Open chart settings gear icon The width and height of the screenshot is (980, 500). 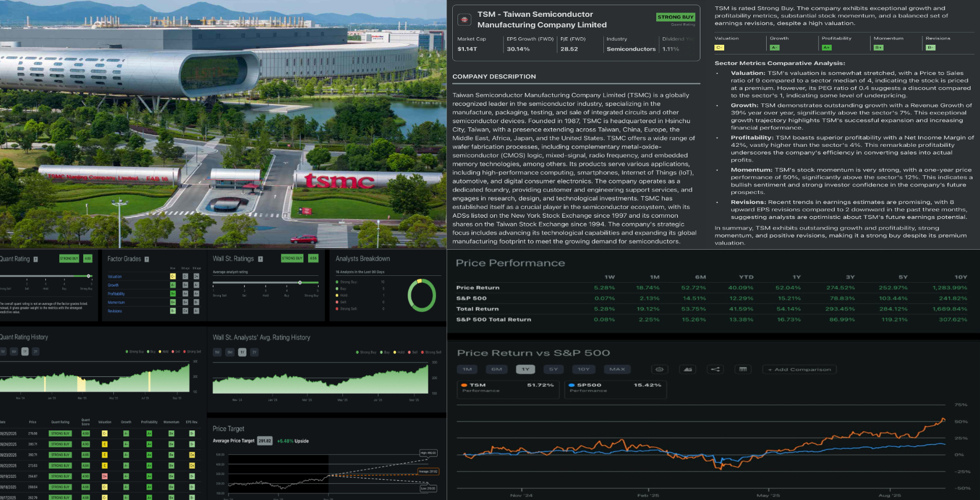click(659, 369)
